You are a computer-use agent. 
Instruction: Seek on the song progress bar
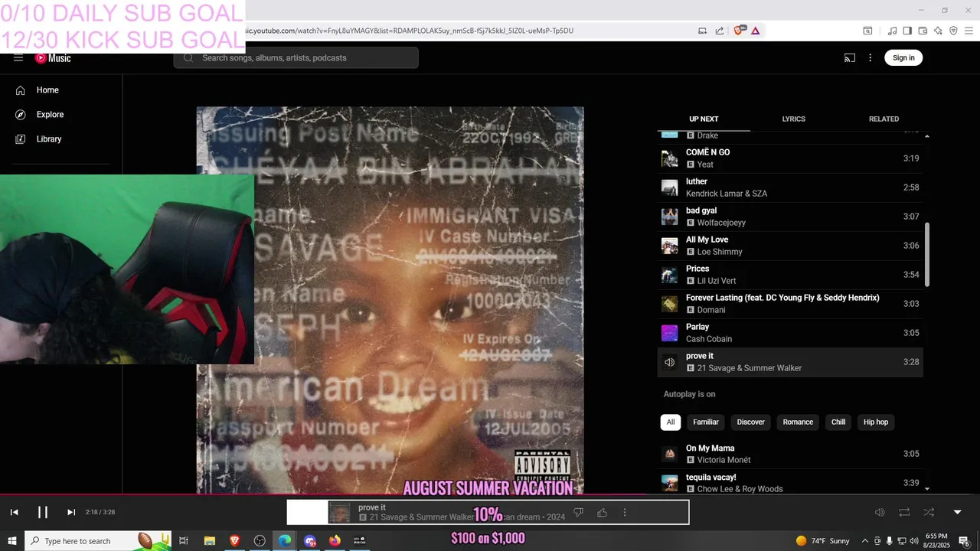[x=490, y=495]
